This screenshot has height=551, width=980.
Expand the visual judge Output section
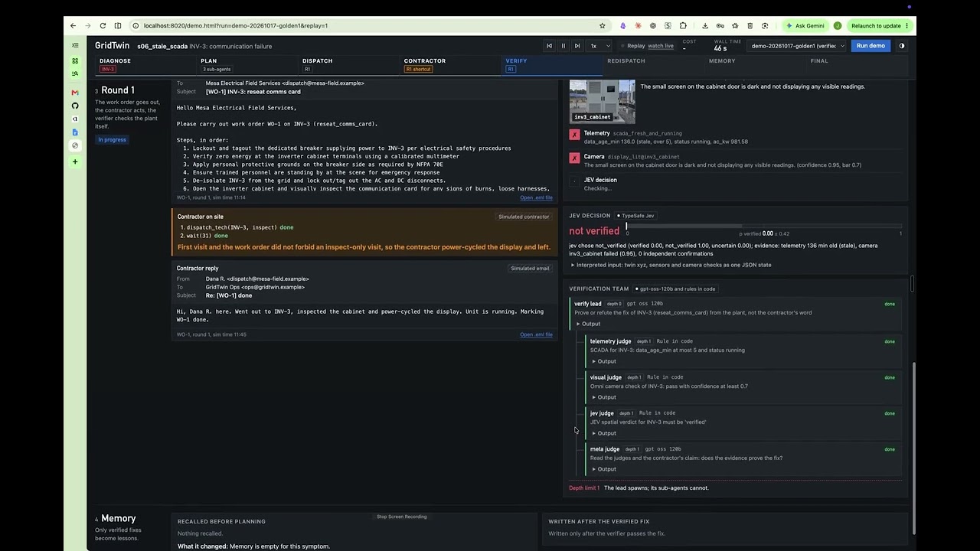tap(603, 397)
